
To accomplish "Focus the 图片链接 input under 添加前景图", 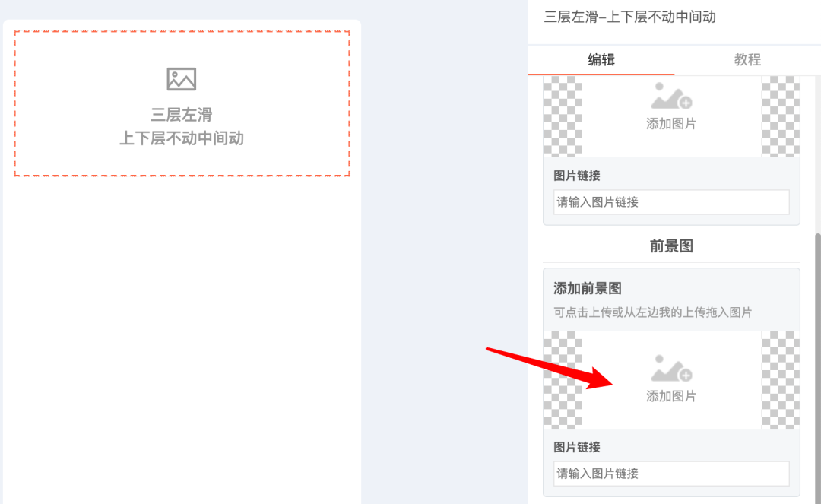I will pyautogui.click(x=671, y=474).
